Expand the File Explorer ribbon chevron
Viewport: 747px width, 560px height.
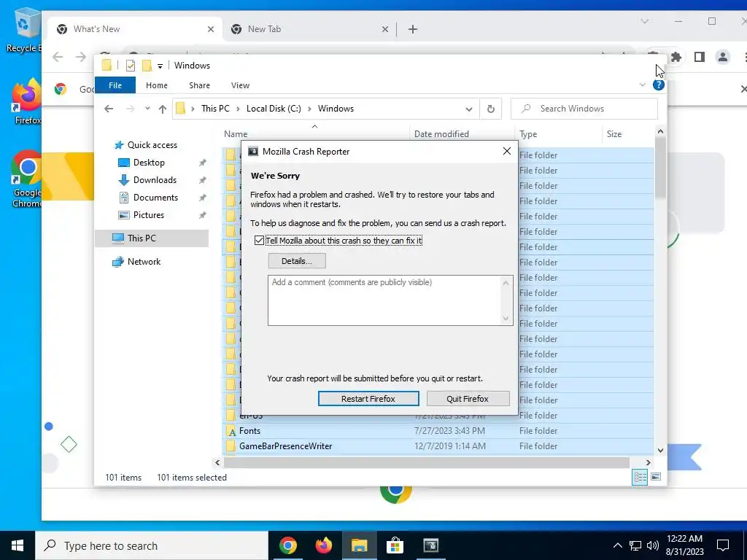[x=642, y=85]
